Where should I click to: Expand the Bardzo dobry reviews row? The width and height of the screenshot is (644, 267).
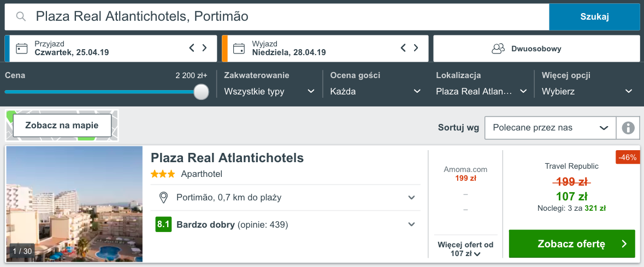click(x=412, y=224)
